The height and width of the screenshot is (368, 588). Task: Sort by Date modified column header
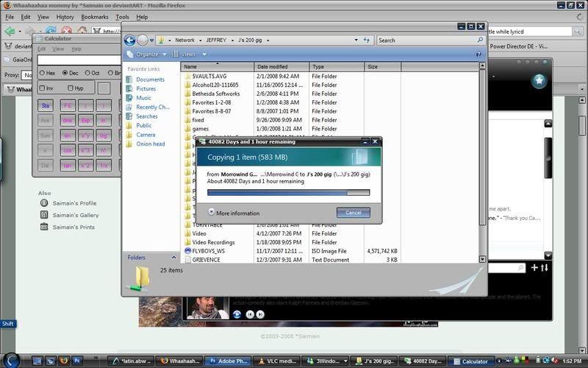pos(282,67)
